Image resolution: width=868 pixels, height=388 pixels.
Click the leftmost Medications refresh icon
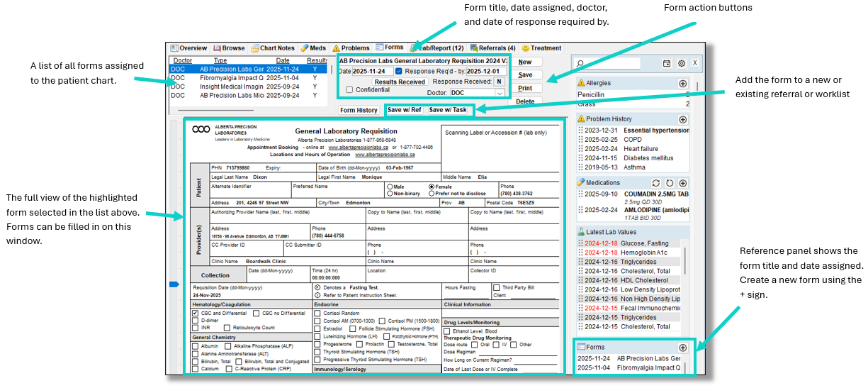(656, 183)
